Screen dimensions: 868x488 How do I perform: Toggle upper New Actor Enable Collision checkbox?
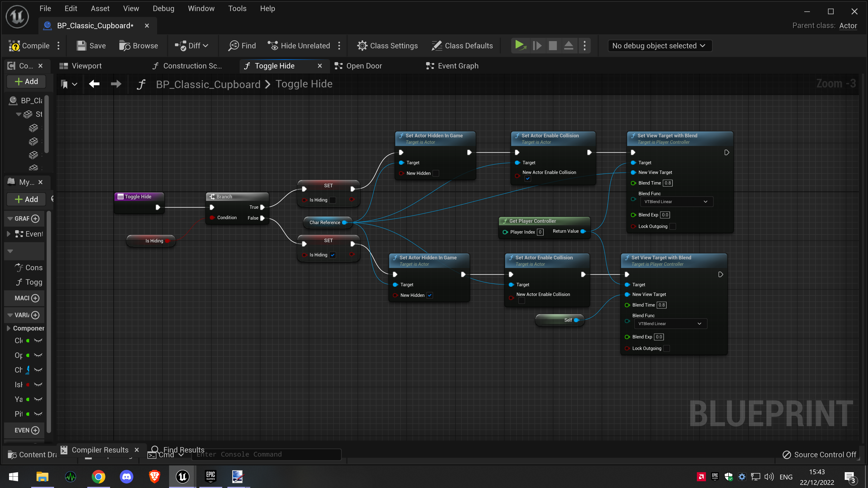pyautogui.click(x=528, y=179)
